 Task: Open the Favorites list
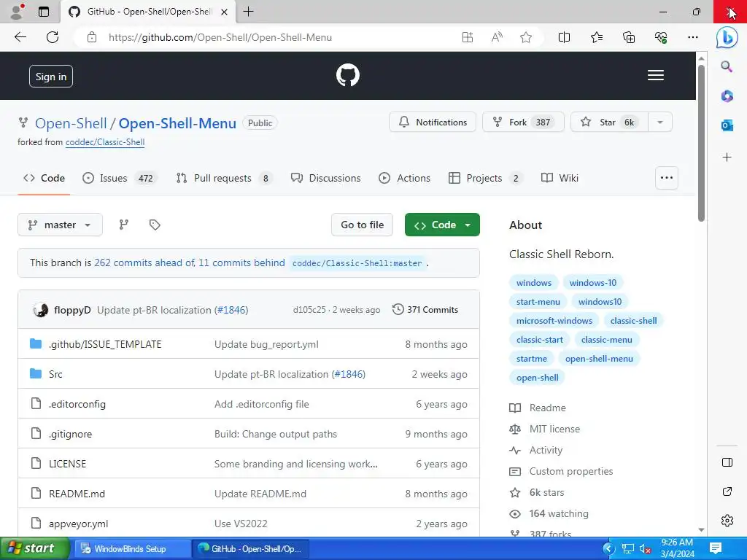597,37
